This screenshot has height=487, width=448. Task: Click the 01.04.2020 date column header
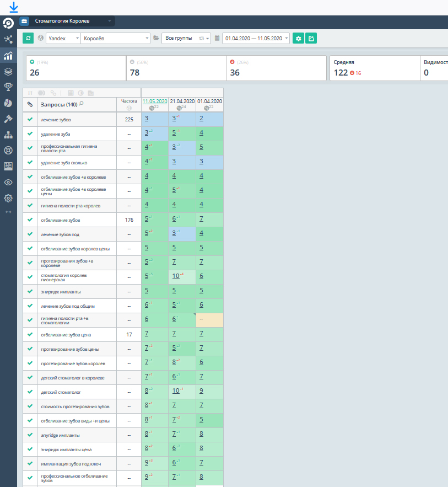210,101
